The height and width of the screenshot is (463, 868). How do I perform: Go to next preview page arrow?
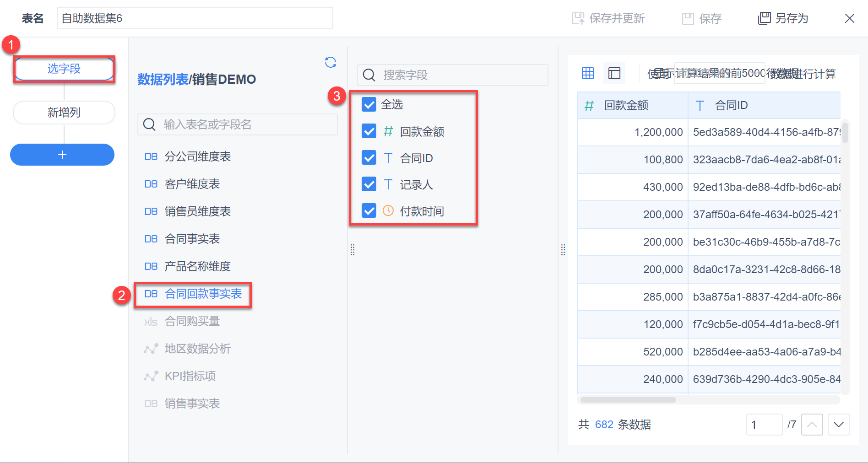pyautogui.click(x=839, y=425)
